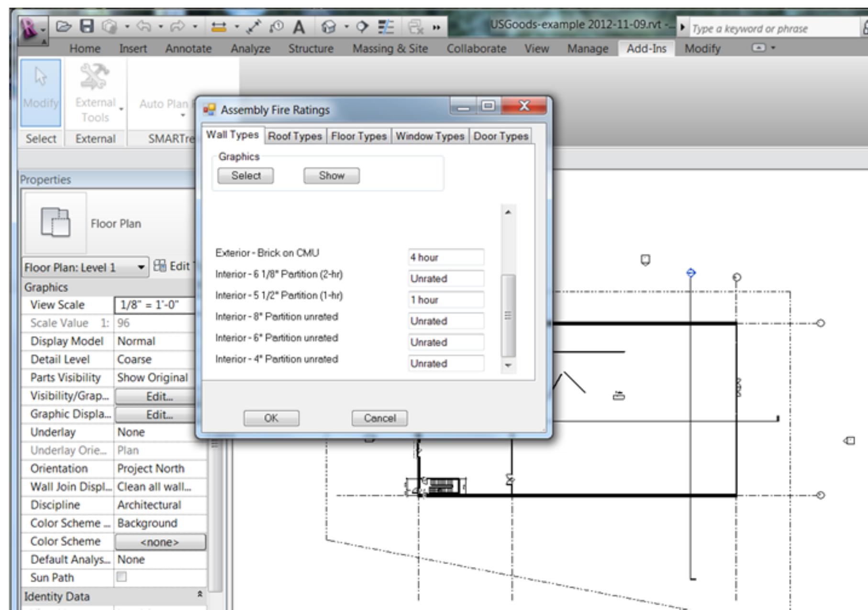Image resolution: width=868 pixels, height=610 pixels.
Task: Click the Edit Type icon in Properties
Action: click(x=160, y=266)
